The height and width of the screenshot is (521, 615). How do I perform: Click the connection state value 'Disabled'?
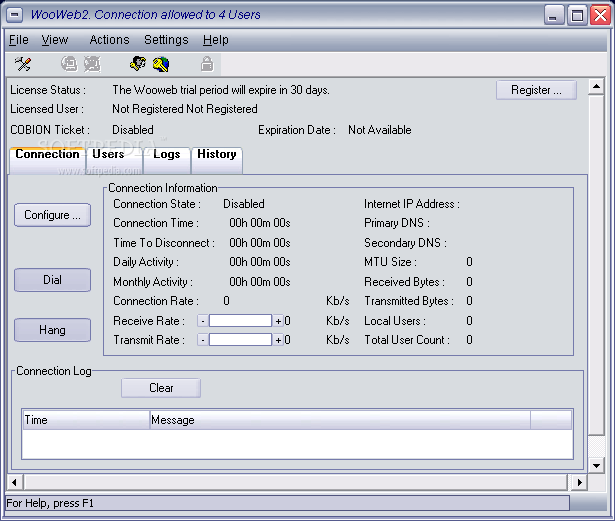click(244, 204)
